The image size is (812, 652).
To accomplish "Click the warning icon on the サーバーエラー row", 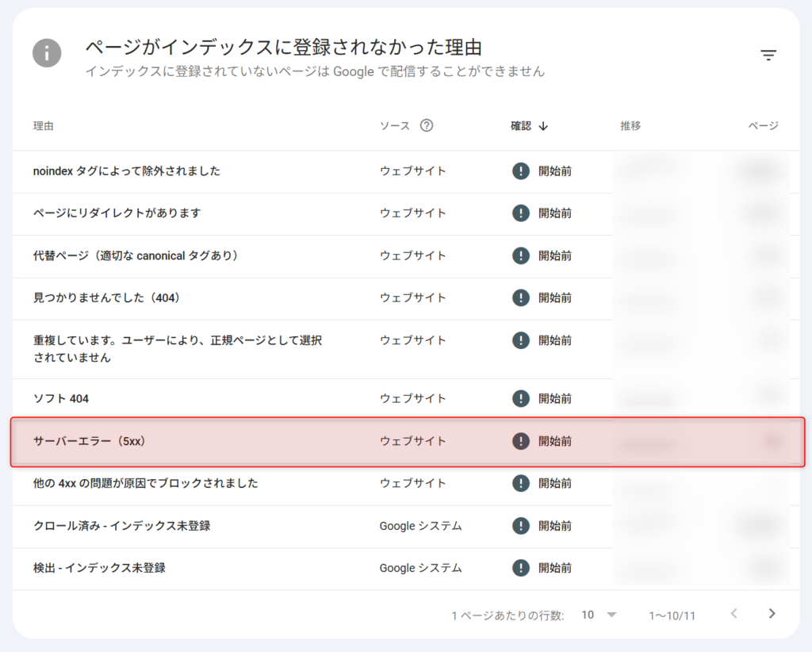I will click(521, 441).
